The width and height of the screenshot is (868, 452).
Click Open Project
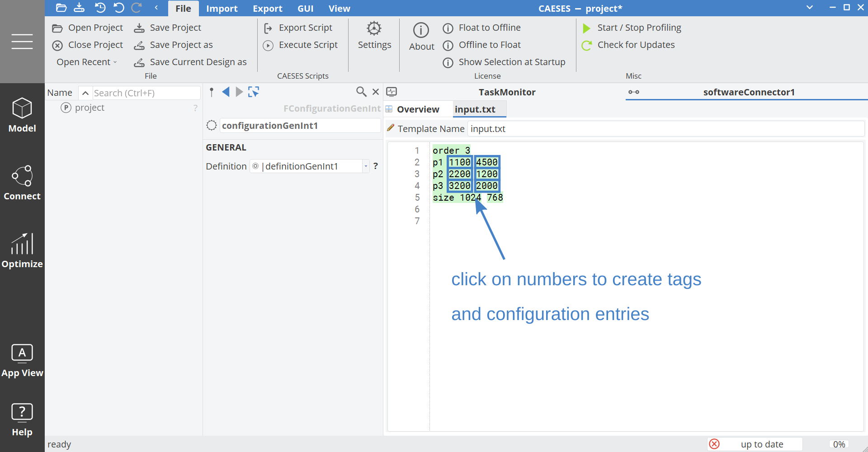coord(88,28)
